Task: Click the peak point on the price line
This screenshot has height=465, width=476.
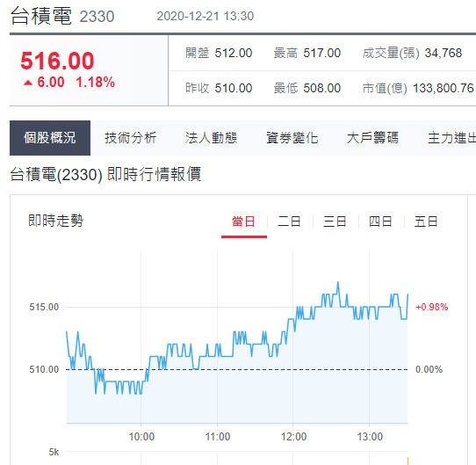Action: tap(338, 282)
